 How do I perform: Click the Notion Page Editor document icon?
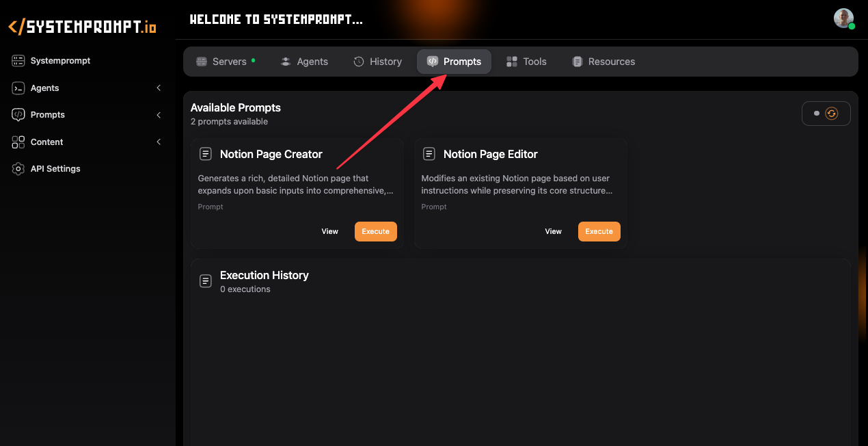click(x=429, y=154)
